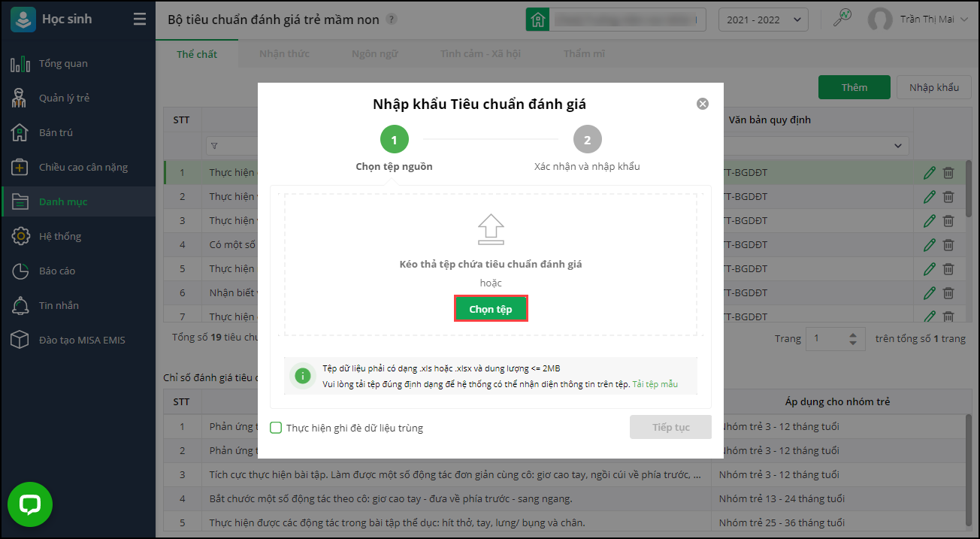Open the hamburger menu next to Học sinh

[140, 20]
